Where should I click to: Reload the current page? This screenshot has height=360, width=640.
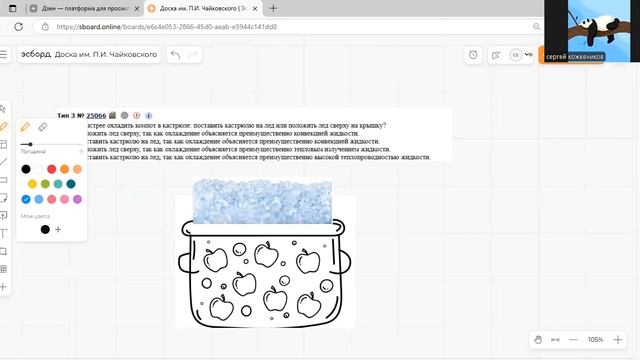(x=18, y=27)
